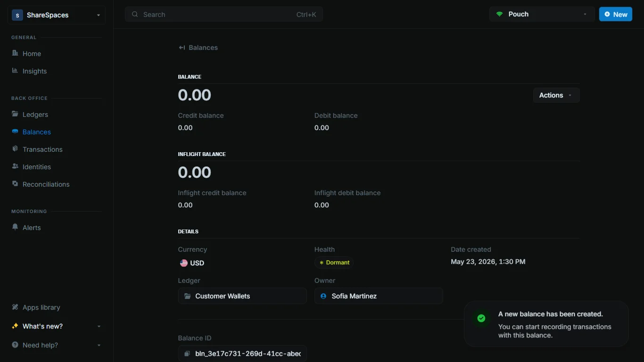Click the search magnifier icon

tap(135, 14)
